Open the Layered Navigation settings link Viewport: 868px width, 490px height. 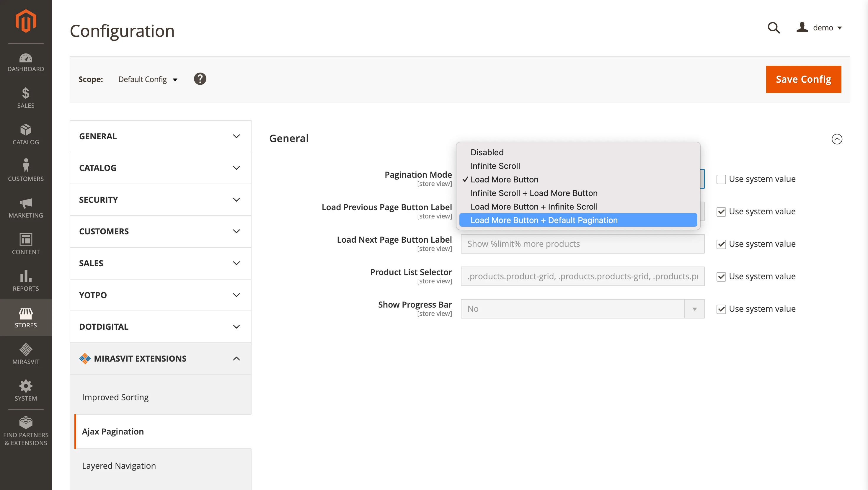(119, 465)
